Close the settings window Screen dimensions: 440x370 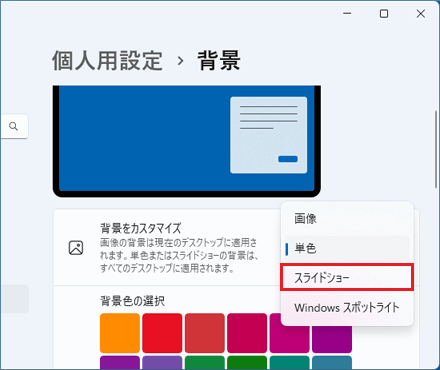pos(421,14)
